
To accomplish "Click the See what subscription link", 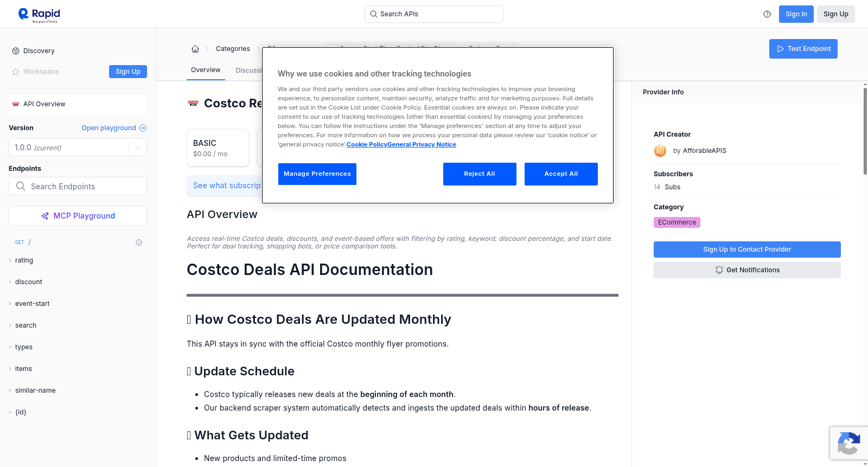I will [x=227, y=185].
